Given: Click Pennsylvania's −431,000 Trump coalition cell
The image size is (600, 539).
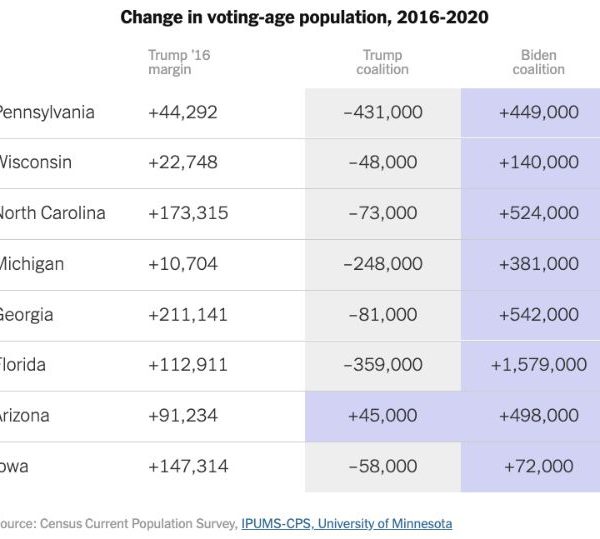Looking at the screenshot, I should pos(382,112).
